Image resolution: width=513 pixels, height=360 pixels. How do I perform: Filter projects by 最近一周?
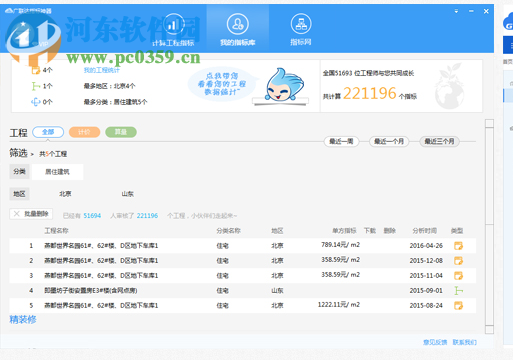coord(341,142)
